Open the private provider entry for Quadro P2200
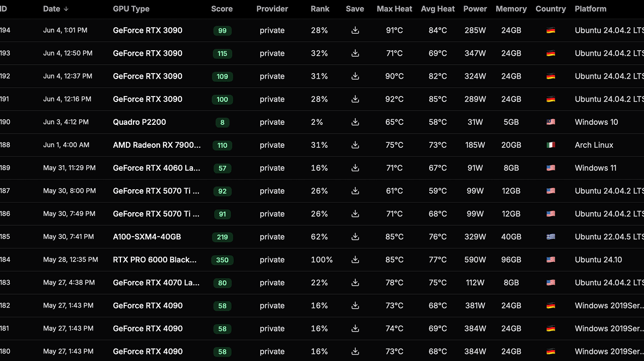644x361 pixels. click(272, 122)
